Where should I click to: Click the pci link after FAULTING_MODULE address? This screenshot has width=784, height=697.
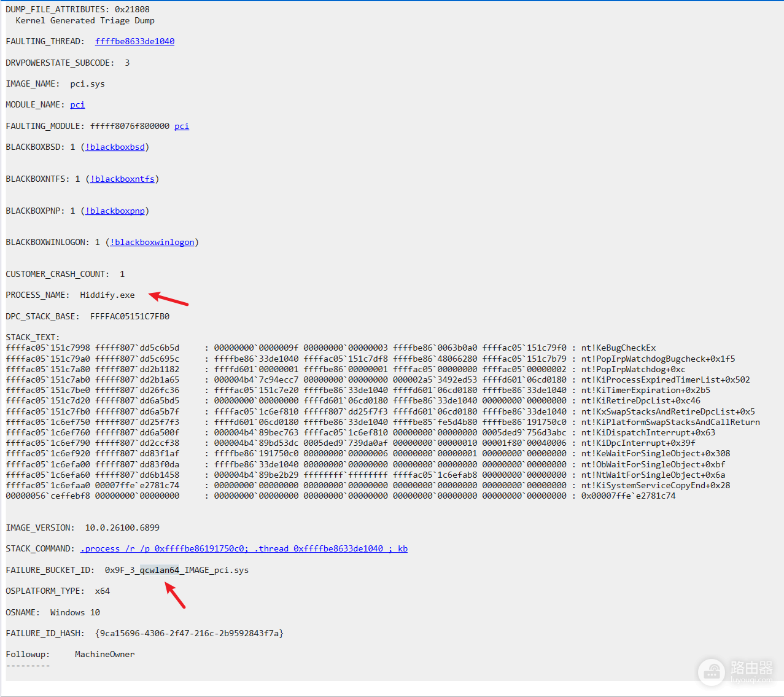point(182,126)
